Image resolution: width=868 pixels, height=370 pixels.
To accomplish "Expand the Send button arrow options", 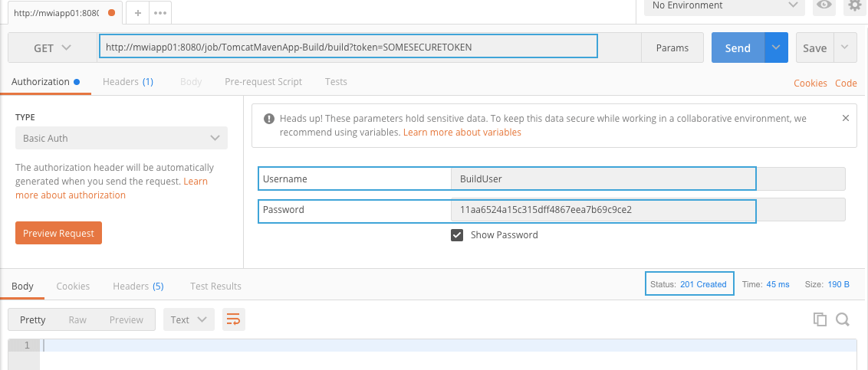I will (776, 47).
